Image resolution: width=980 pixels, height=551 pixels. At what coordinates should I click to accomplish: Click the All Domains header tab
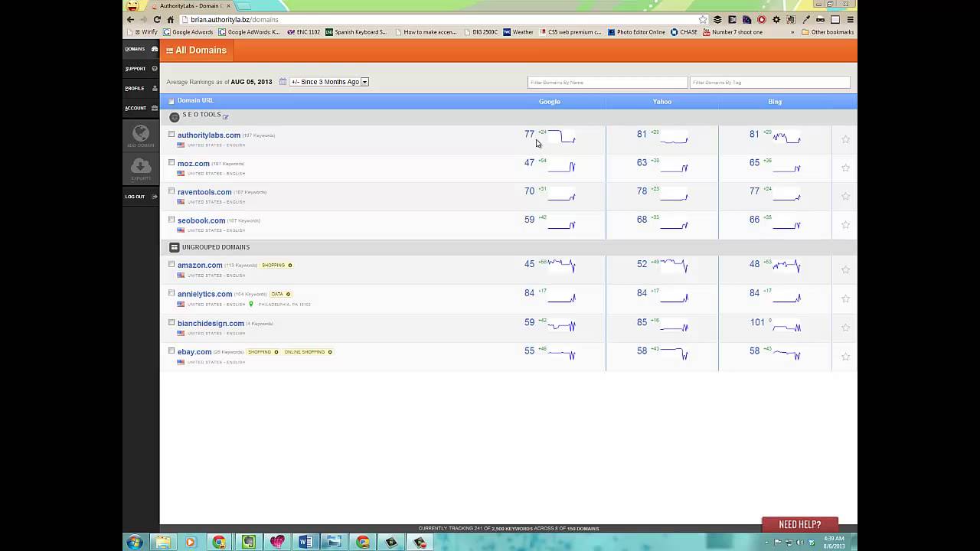(197, 51)
